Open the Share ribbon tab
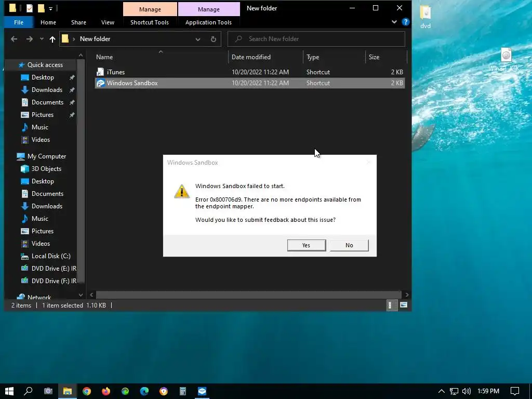 [78, 22]
